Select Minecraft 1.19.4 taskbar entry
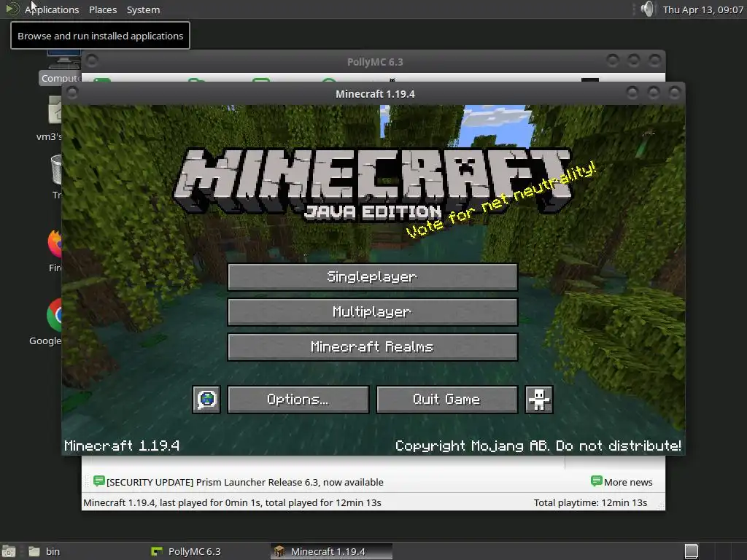The width and height of the screenshot is (747, 560). [x=331, y=551]
